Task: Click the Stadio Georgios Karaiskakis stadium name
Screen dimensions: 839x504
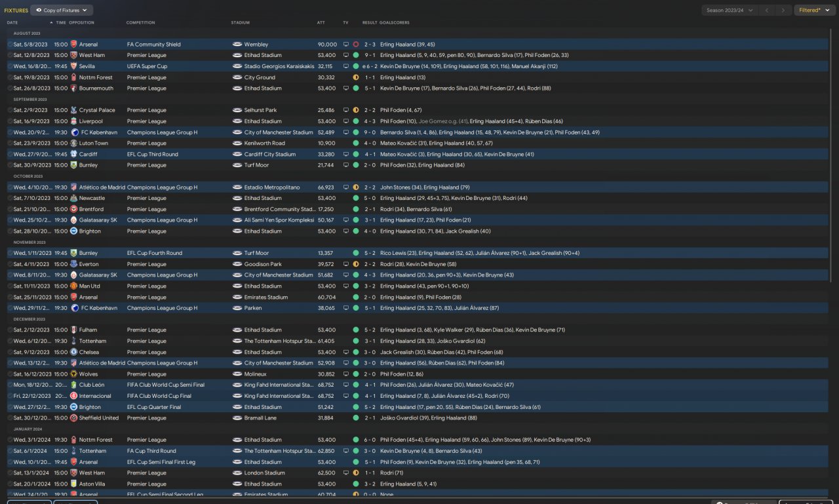Action: 279,66
